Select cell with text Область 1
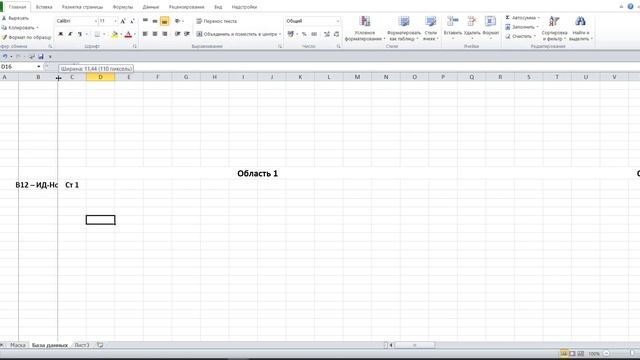 pos(258,173)
